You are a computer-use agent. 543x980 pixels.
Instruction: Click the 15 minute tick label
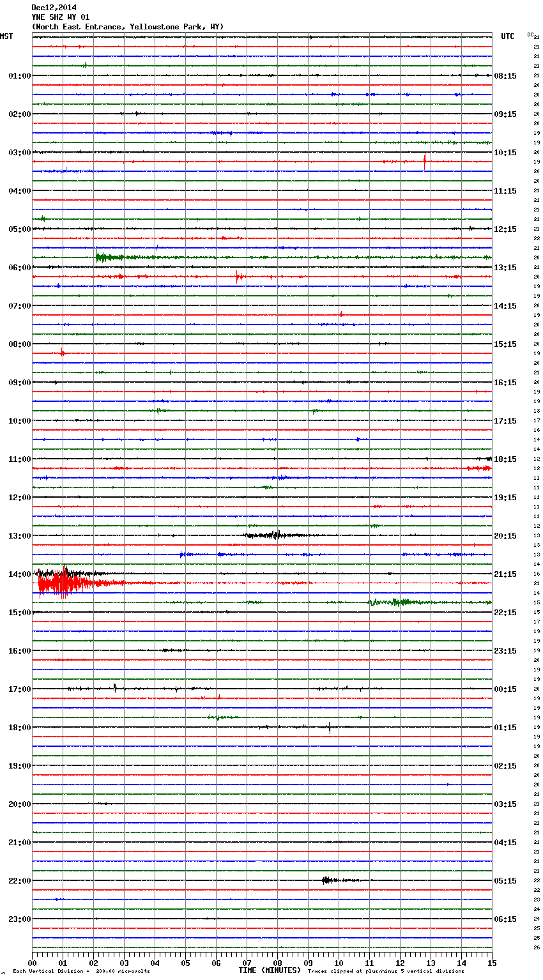coord(492,963)
